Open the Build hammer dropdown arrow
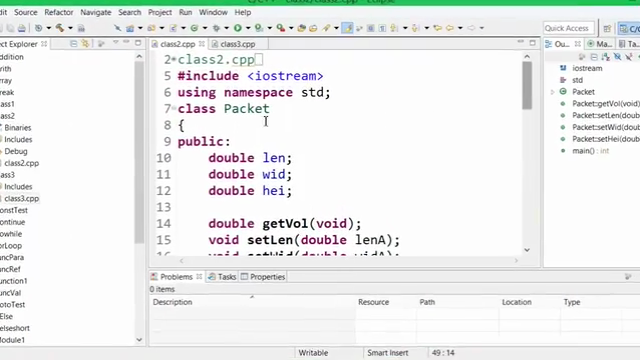640x360 pixels. (x=70, y=28)
